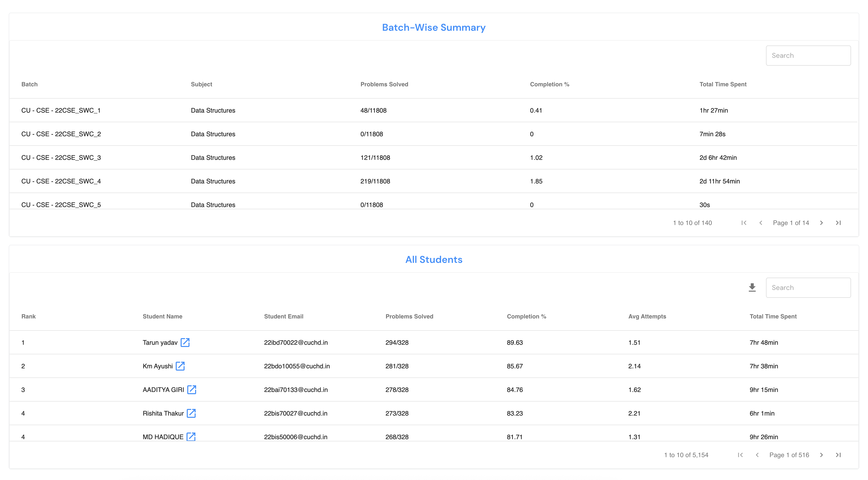Click AADITYA GIRI's open-in-new icon
868x480 pixels.
[x=192, y=390]
